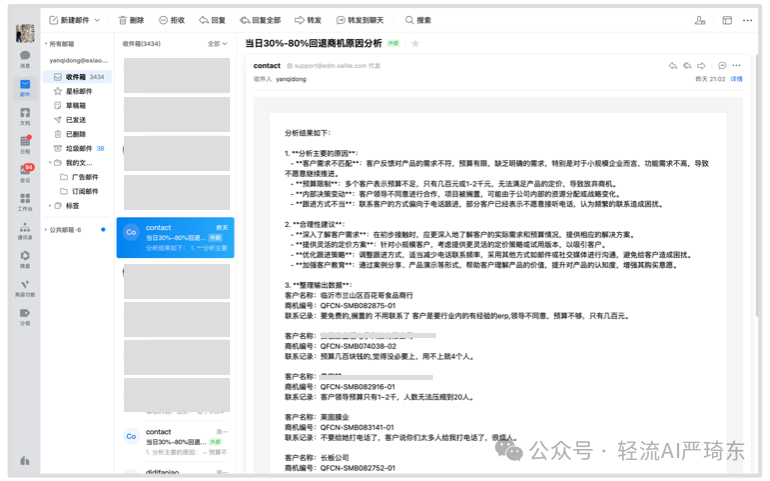
Task: Open the didifapiao mail at the list bottom
Action: click(x=175, y=472)
